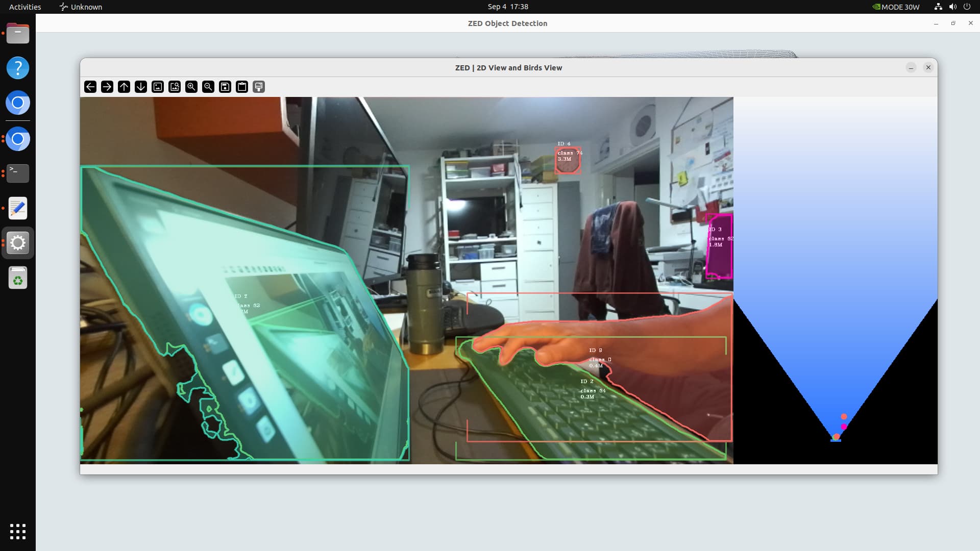Click the NVIDIA MODE 30W indicator
This screenshot has height=551, width=980.
pos(896,7)
